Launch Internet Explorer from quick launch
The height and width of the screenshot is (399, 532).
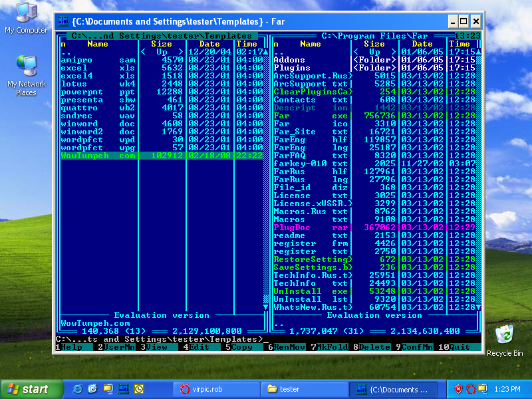point(77,389)
